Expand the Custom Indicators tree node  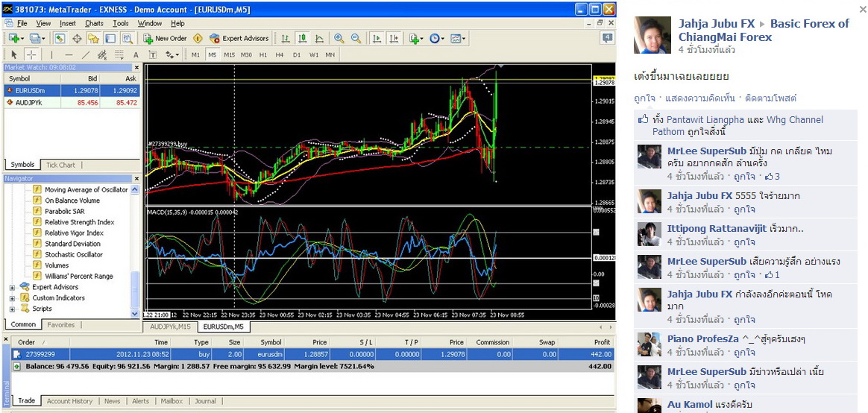[13, 298]
